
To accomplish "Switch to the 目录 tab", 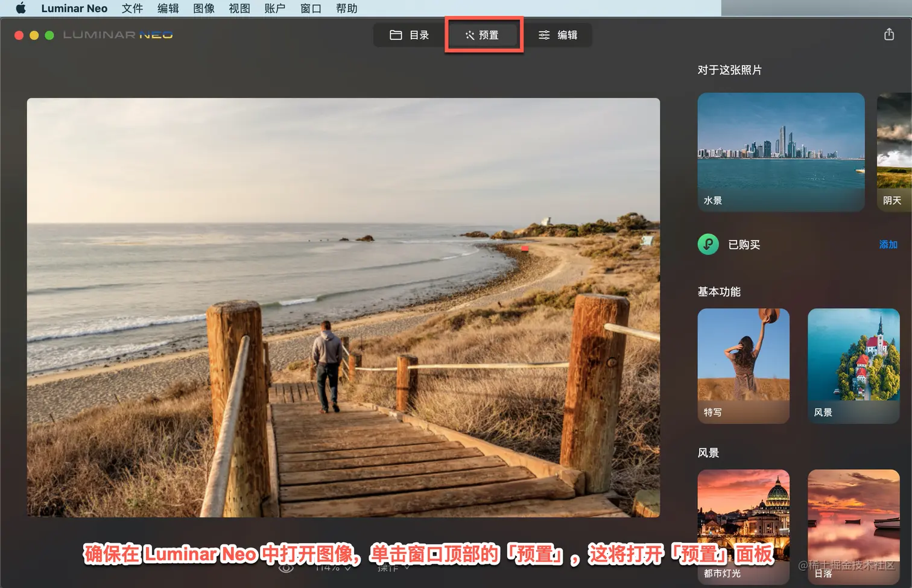I will coord(410,35).
